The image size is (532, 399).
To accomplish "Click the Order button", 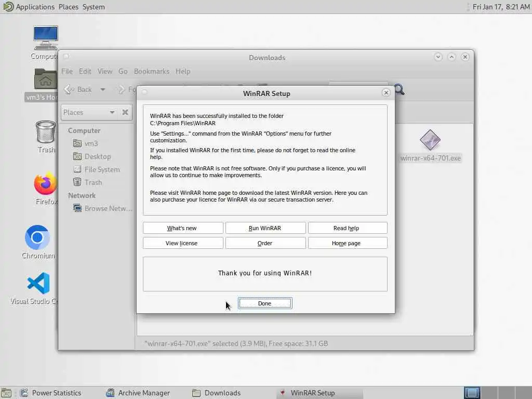I will (x=265, y=243).
